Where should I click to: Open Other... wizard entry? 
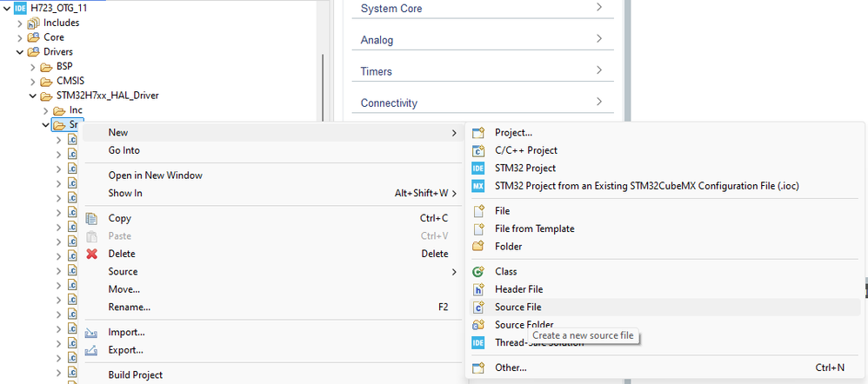[664, 367]
